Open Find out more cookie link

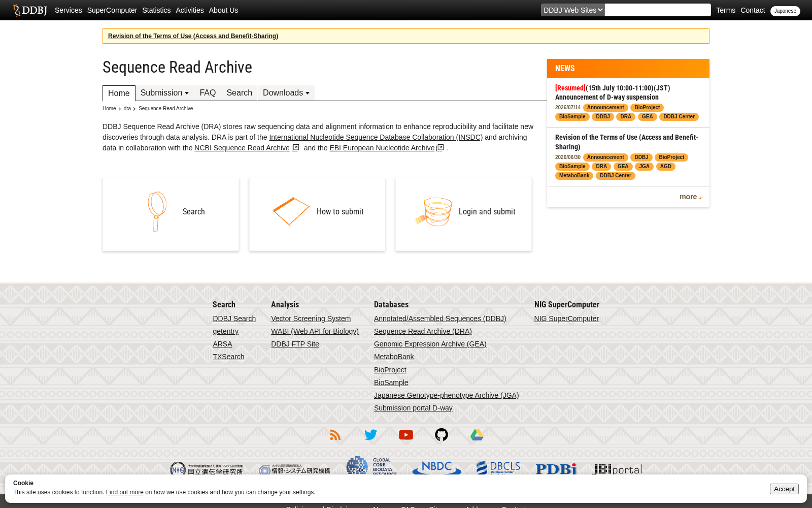click(x=125, y=492)
